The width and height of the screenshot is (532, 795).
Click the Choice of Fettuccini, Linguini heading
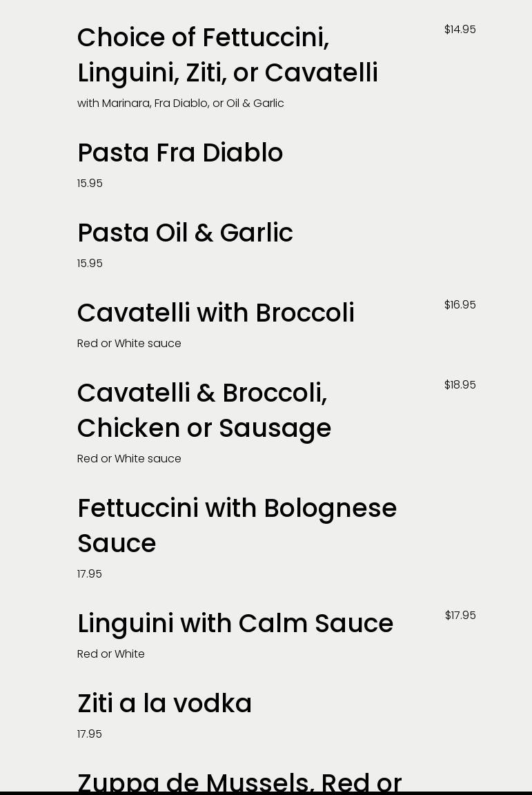pos(228,55)
